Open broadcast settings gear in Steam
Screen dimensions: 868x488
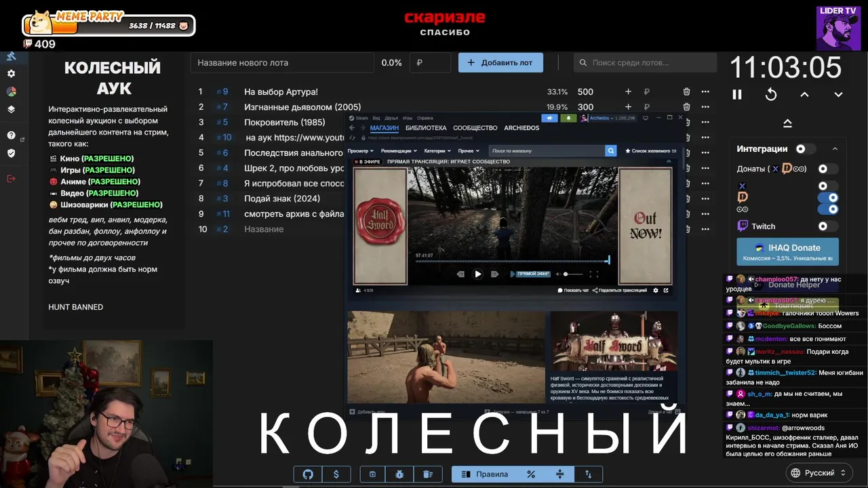pos(655,290)
